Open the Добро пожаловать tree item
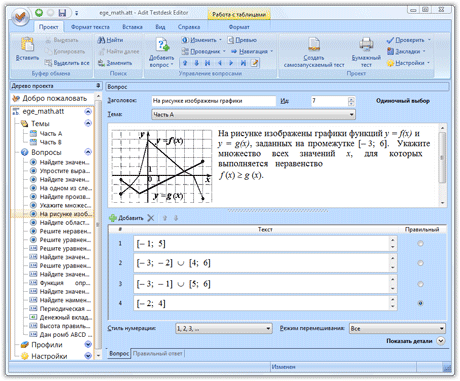The width and height of the screenshot is (460, 381). click(x=50, y=98)
